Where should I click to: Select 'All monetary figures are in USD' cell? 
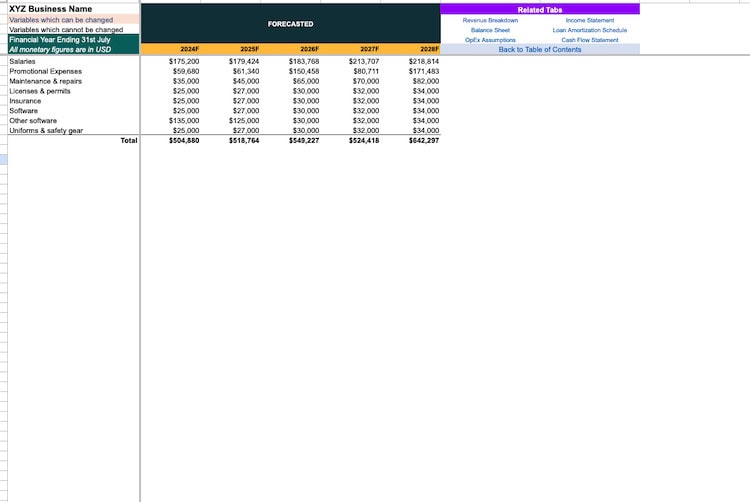74,49
